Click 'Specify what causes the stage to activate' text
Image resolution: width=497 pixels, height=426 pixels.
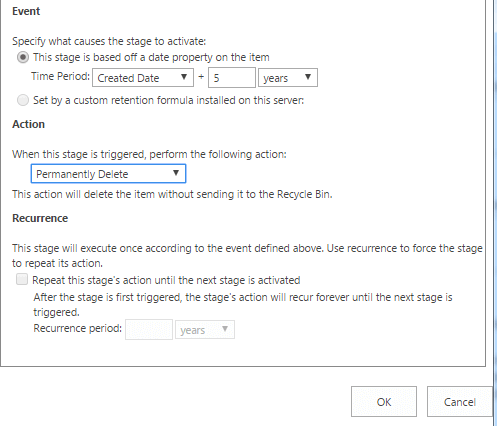pyautogui.click(x=109, y=41)
